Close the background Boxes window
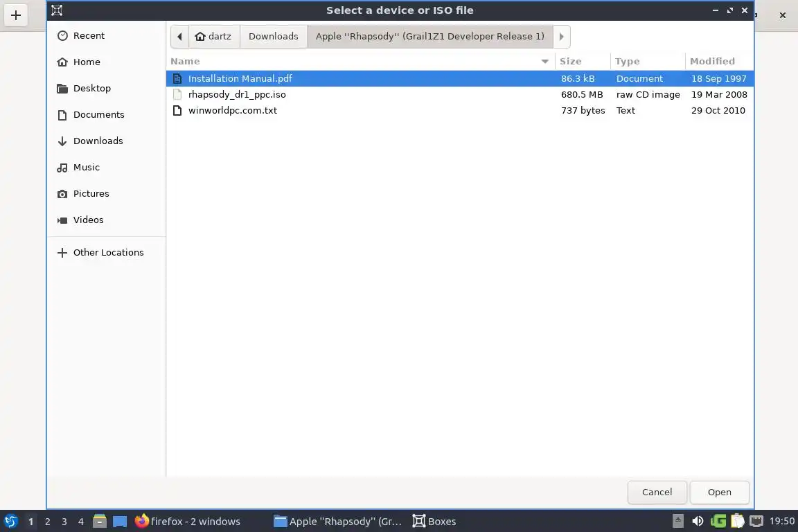The image size is (798, 532). point(783,15)
